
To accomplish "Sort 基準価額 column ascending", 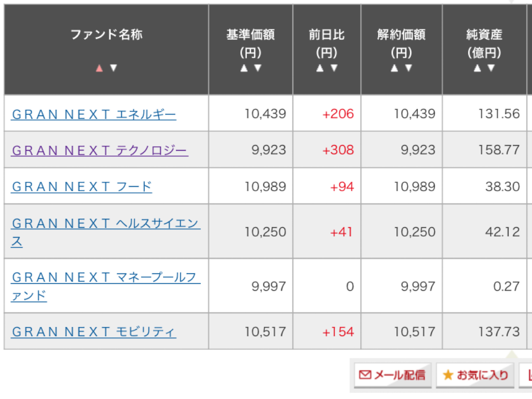I will click(x=244, y=68).
